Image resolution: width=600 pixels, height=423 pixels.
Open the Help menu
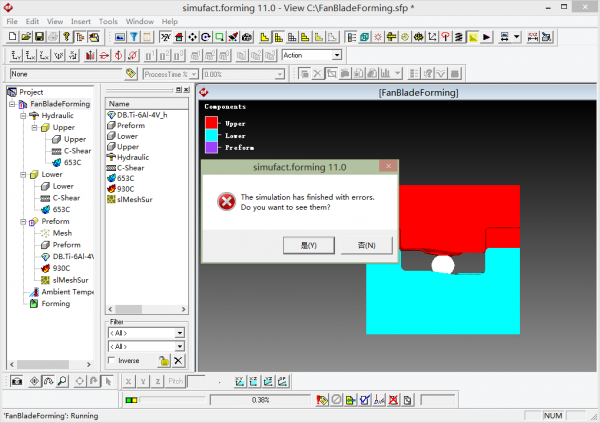170,21
